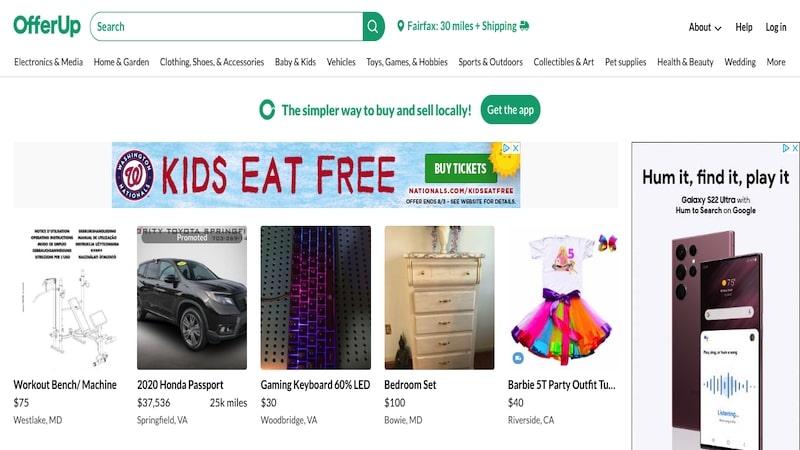
Task: Open the Help link
Action: (743, 28)
